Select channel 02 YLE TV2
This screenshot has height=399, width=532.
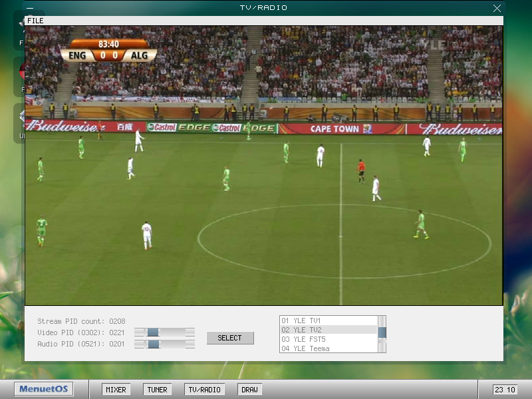pos(329,330)
